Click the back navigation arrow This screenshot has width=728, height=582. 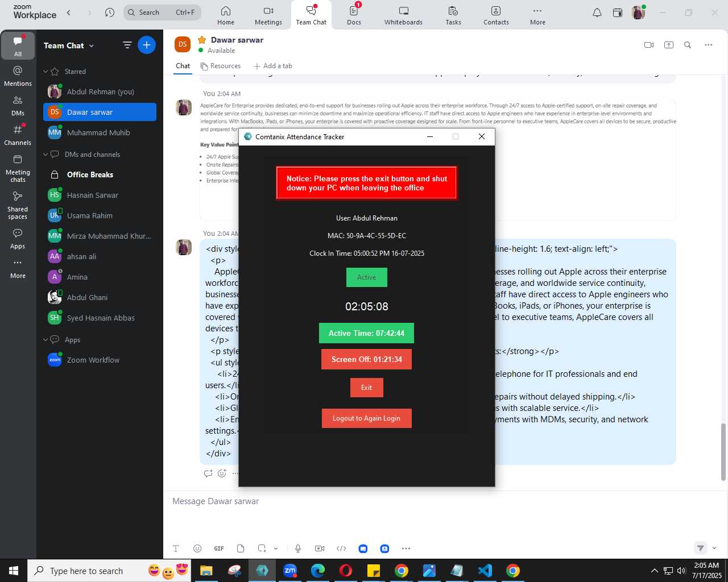69,13
